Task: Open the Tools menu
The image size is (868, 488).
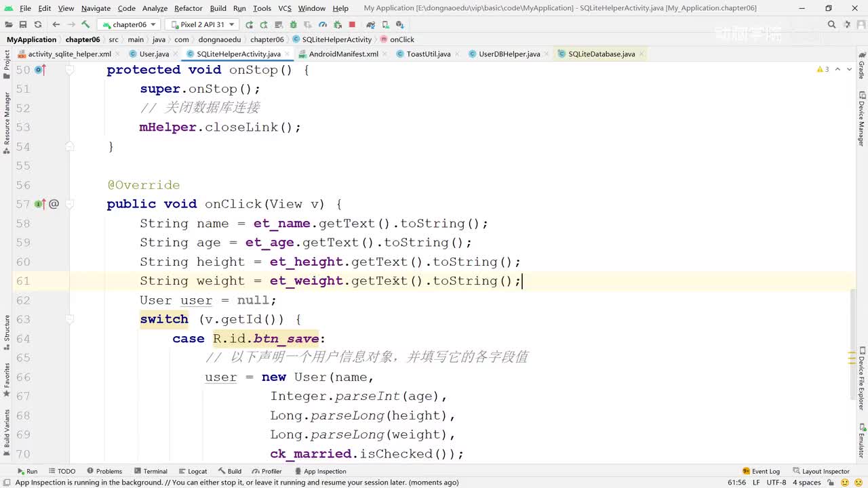Action: point(262,8)
